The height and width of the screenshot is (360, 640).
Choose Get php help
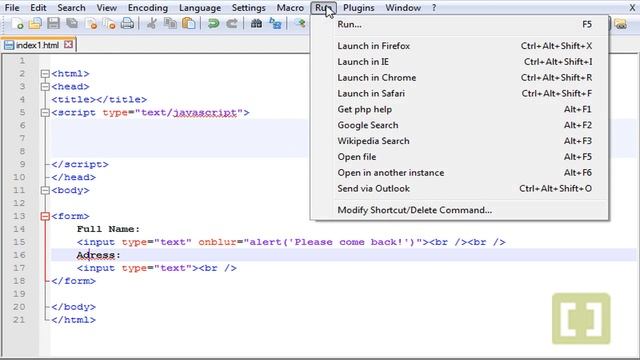tap(460, 109)
